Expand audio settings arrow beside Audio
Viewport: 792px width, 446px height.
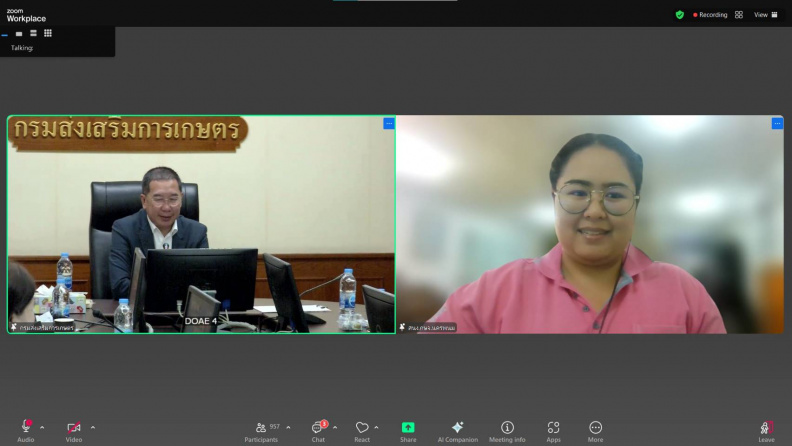(42, 427)
